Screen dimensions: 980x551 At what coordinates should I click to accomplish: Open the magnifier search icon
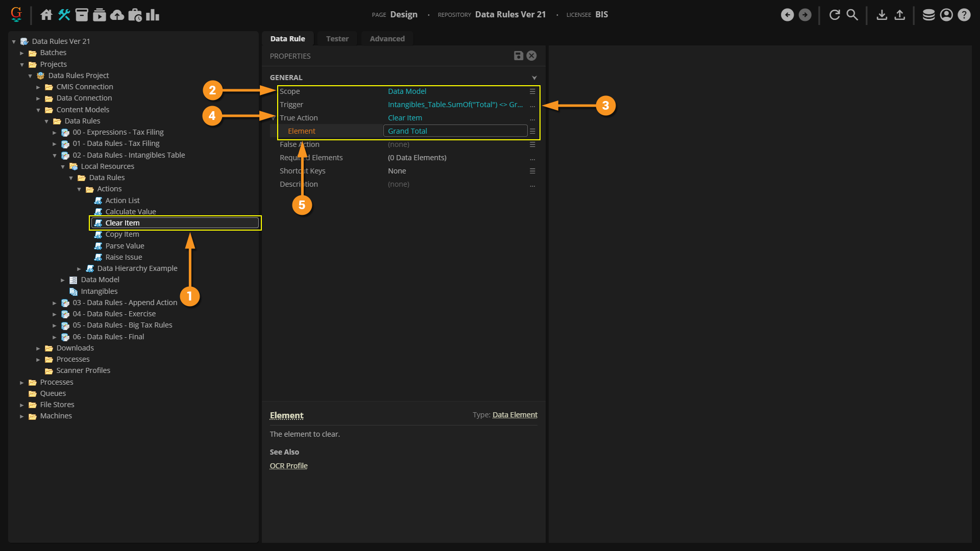pos(852,15)
